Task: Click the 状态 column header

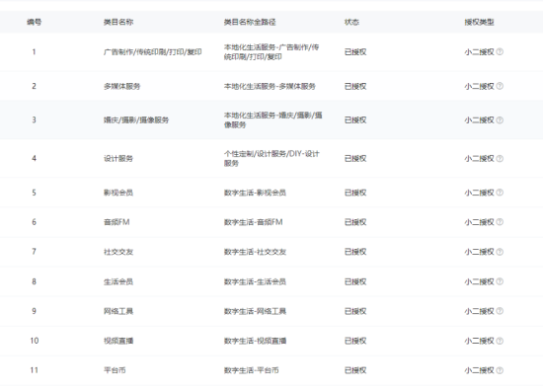Action: pyautogui.click(x=351, y=22)
